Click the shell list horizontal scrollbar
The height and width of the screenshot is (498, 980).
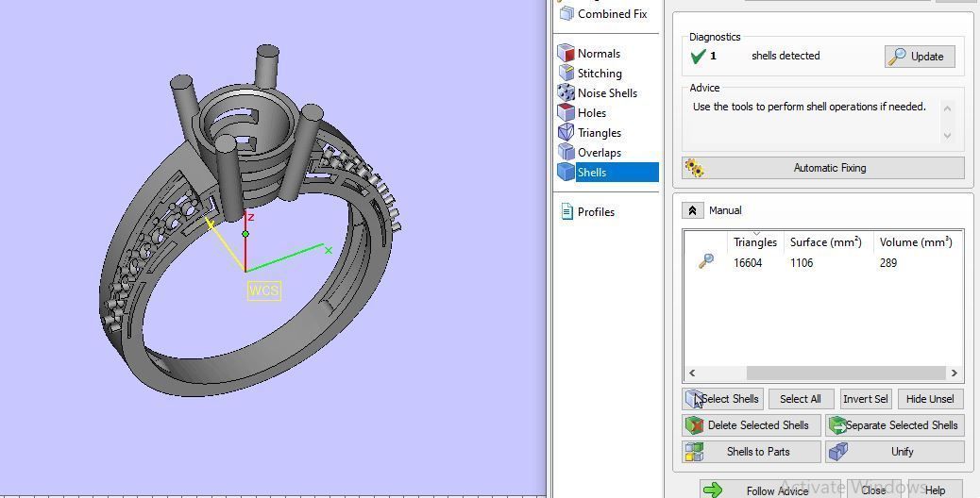(x=846, y=373)
